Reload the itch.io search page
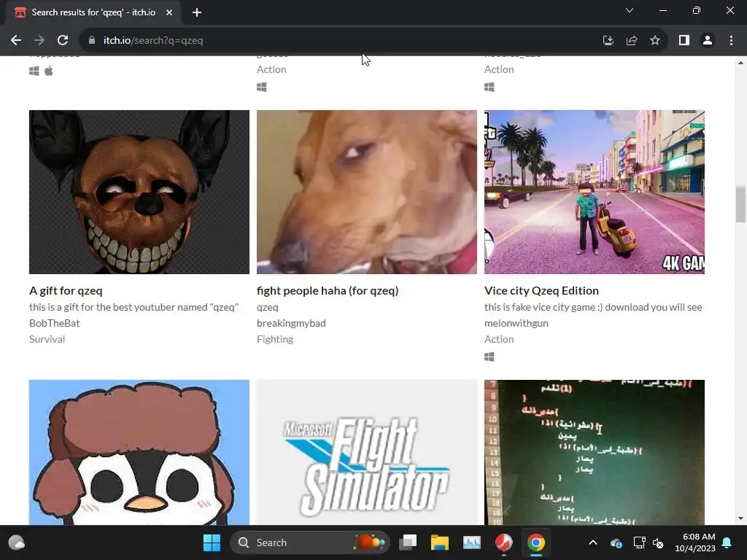747x560 pixels. point(63,41)
